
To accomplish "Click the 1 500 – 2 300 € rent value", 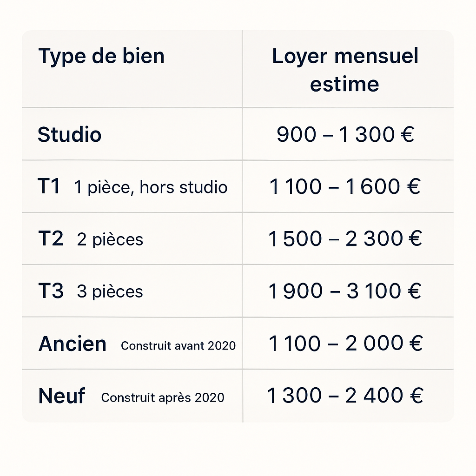I will tap(345, 239).
